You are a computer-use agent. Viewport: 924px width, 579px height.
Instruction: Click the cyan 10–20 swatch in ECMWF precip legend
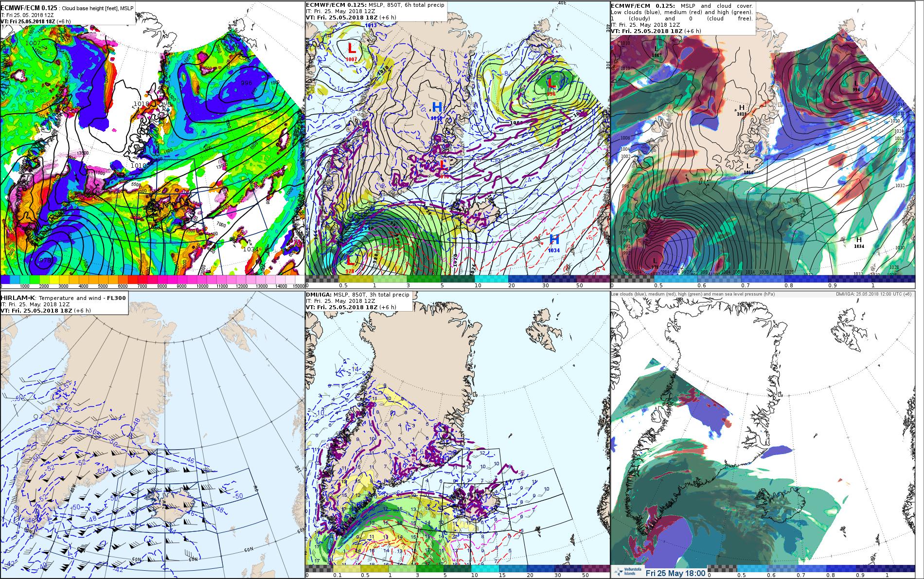click(491, 279)
